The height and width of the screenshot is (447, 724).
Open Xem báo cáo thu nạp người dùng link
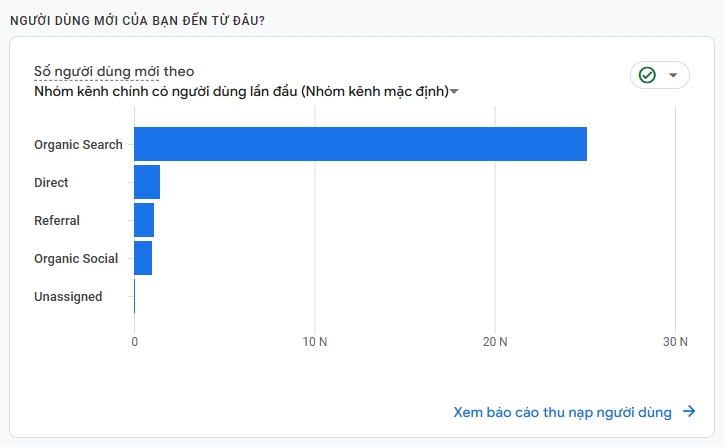pos(562,412)
